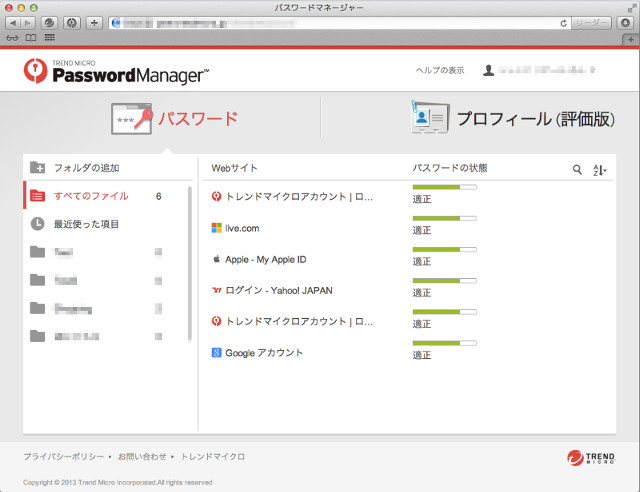Open the live.com entry
640x492 pixels.
click(242, 228)
